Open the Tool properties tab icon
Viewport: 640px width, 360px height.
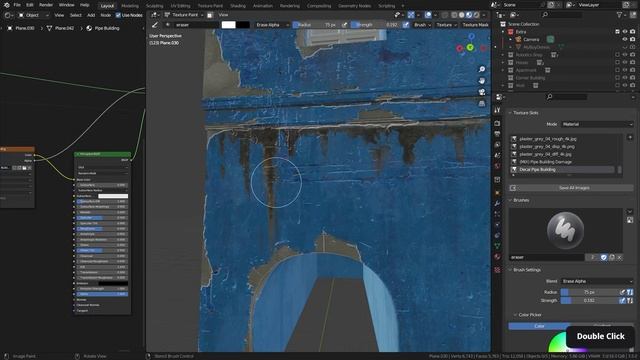click(497, 110)
